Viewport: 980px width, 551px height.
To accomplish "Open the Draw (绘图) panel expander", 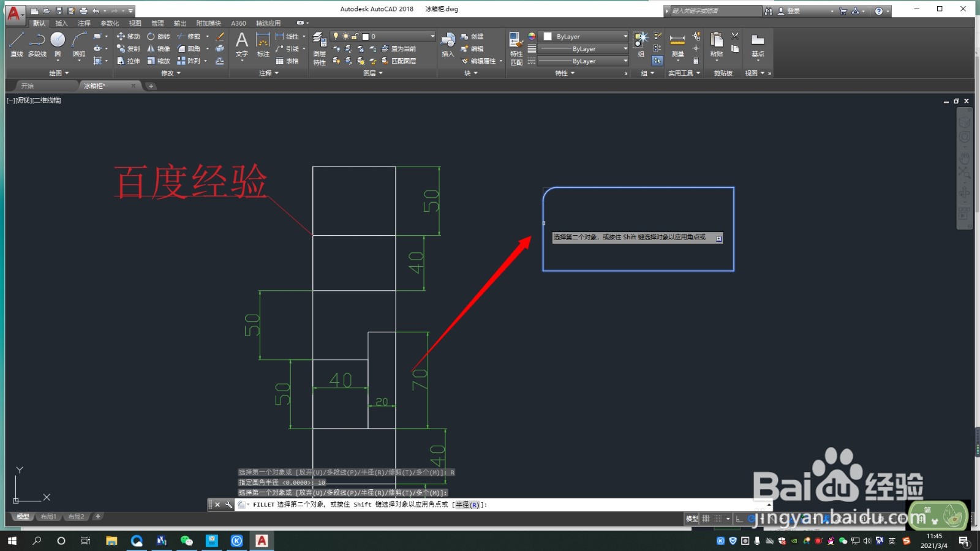I will (59, 73).
